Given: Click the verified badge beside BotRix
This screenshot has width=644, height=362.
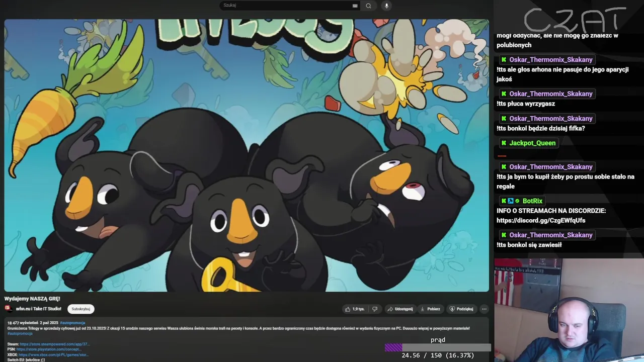Looking at the screenshot, I should pyautogui.click(x=517, y=201).
